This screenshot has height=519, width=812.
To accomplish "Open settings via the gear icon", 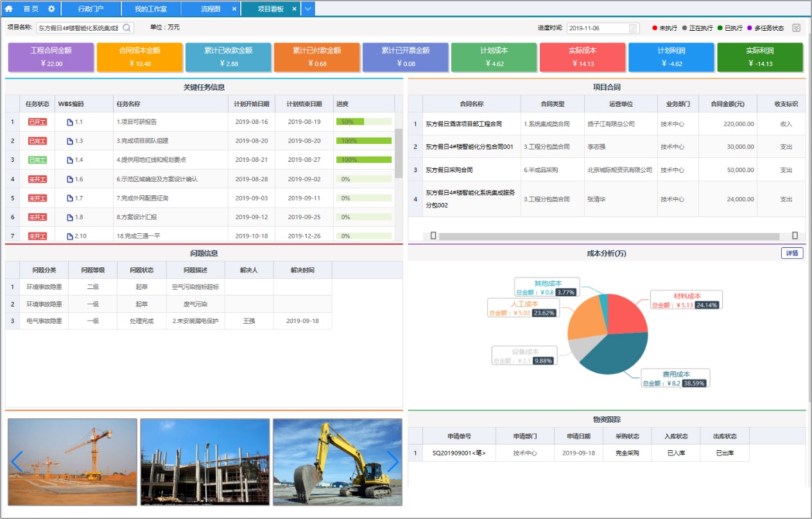I will pos(51,9).
